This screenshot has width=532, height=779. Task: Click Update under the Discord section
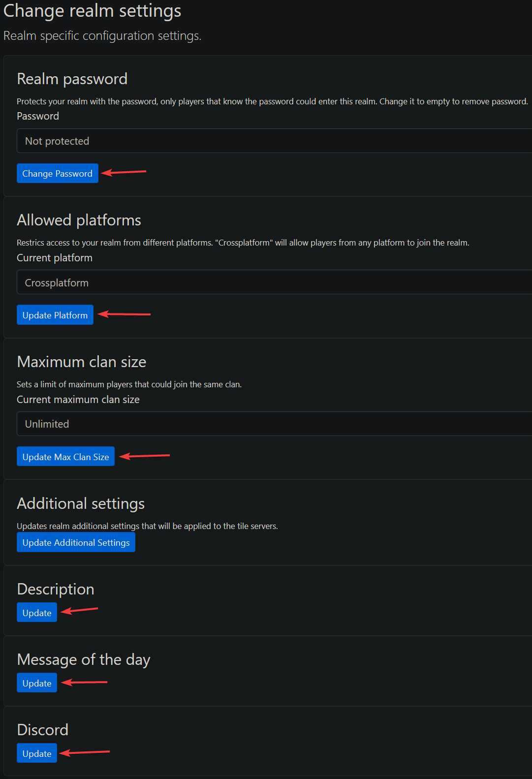(x=37, y=753)
